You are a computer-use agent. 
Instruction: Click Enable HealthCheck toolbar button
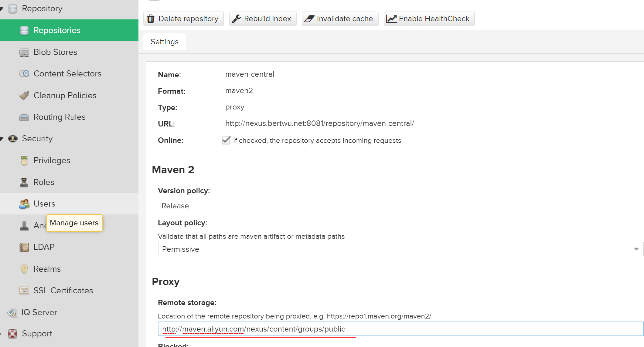(429, 19)
